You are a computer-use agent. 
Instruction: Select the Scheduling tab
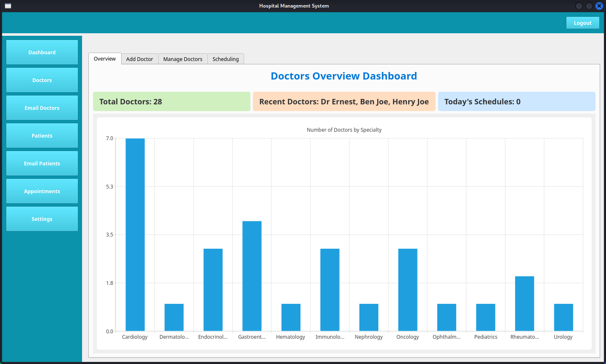(x=226, y=59)
